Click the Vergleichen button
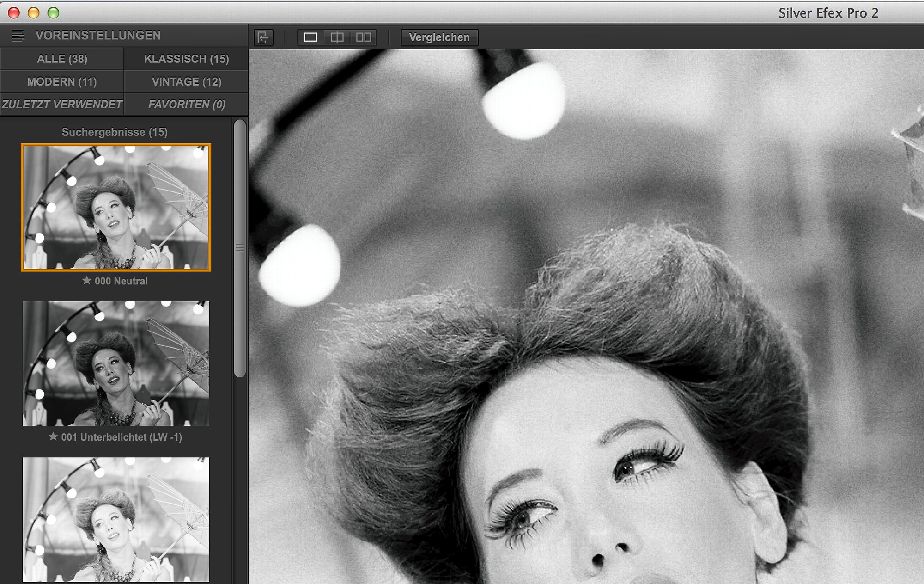 pos(439,37)
